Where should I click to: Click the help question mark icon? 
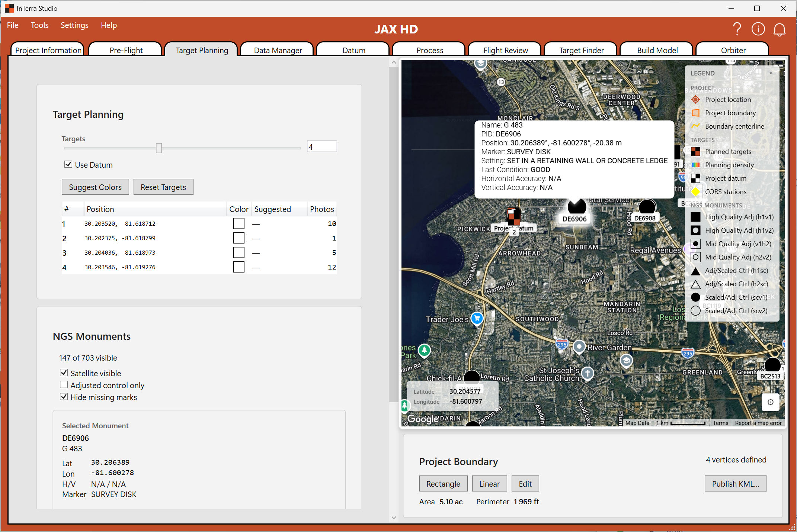pyautogui.click(x=737, y=29)
